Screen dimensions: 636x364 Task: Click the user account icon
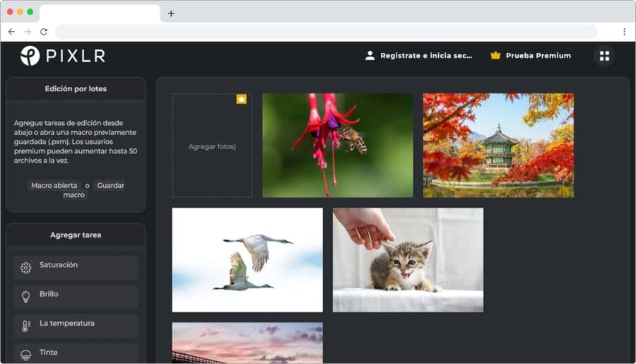(x=370, y=56)
